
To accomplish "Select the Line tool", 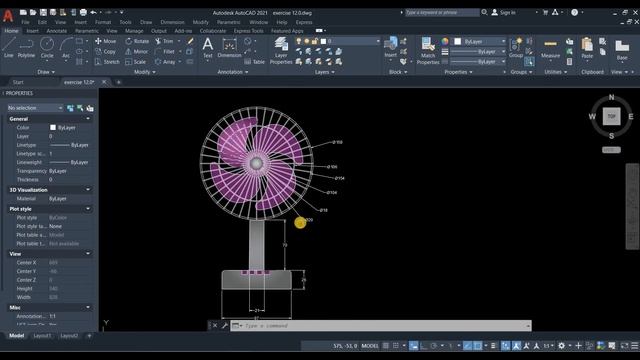I will [x=9, y=47].
